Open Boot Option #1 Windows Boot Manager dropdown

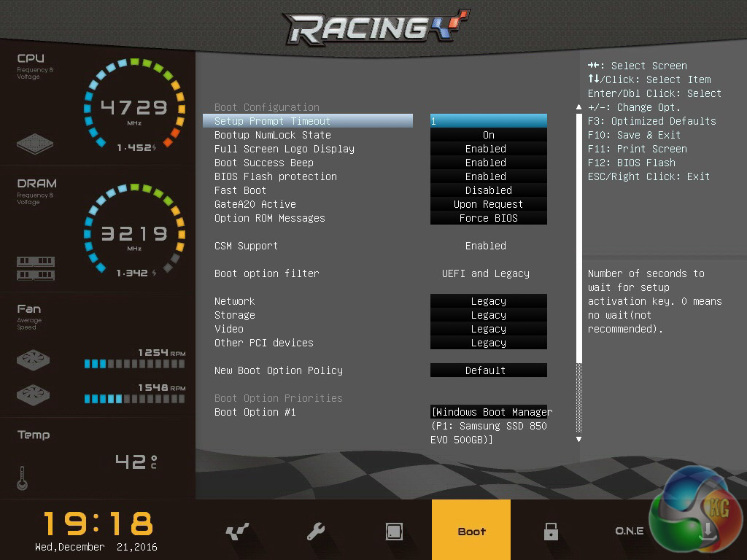[x=491, y=425]
